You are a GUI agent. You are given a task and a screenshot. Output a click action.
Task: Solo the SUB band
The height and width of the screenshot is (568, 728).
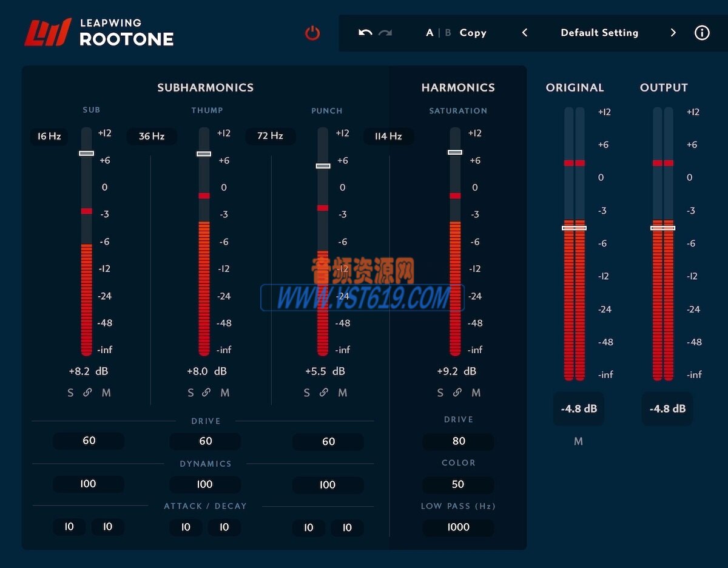pos(70,393)
